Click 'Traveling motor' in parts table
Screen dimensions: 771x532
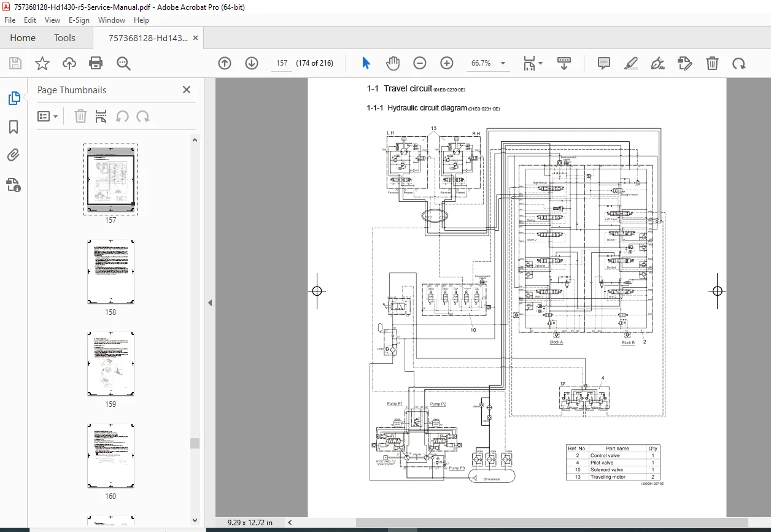(608, 477)
